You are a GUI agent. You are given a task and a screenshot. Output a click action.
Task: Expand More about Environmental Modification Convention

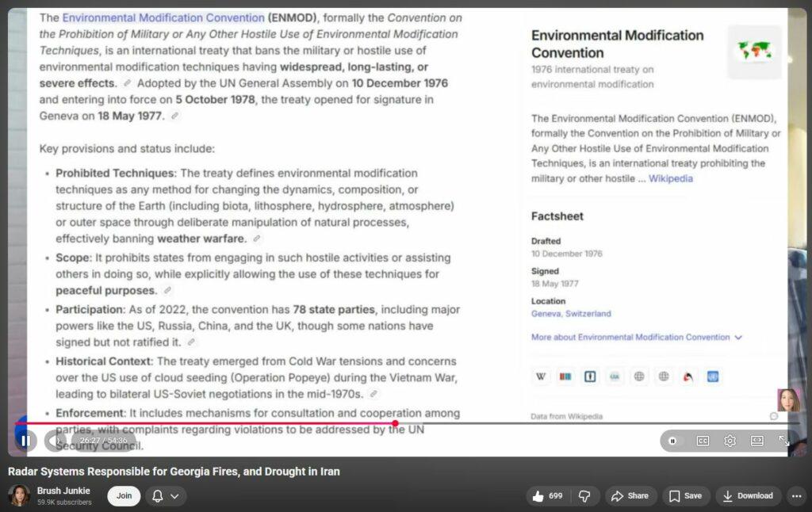(x=637, y=338)
